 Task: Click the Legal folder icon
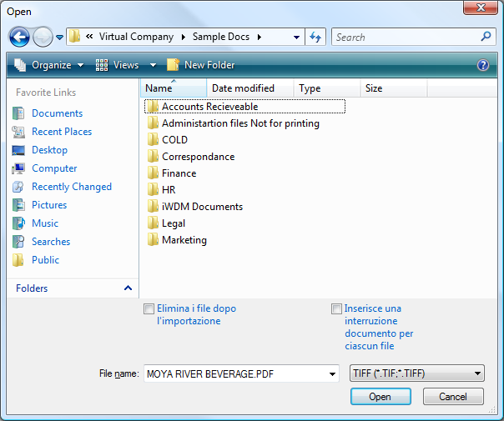[153, 223]
